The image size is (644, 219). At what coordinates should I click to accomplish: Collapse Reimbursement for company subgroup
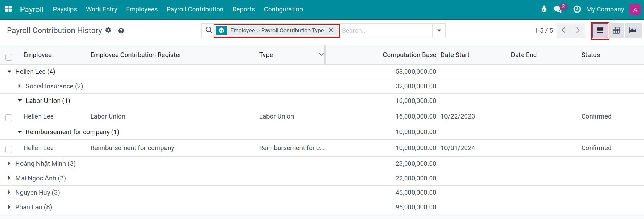point(20,132)
